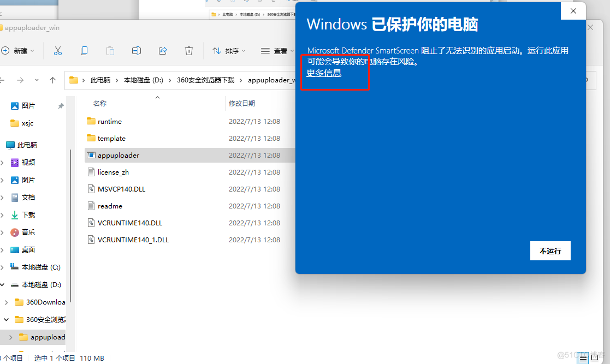Expand the appupload tree node chevron
This screenshot has width=610, height=364.
(x=10, y=337)
